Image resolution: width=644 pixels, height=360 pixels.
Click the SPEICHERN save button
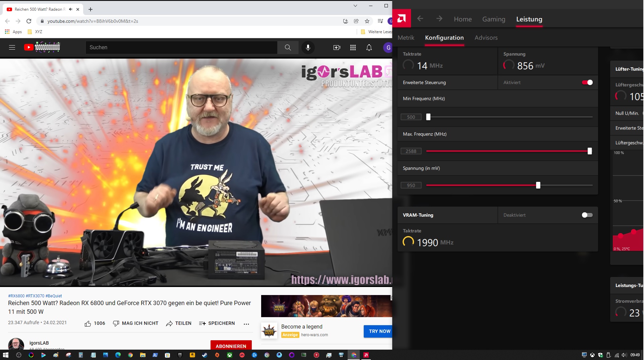pyautogui.click(x=217, y=323)
